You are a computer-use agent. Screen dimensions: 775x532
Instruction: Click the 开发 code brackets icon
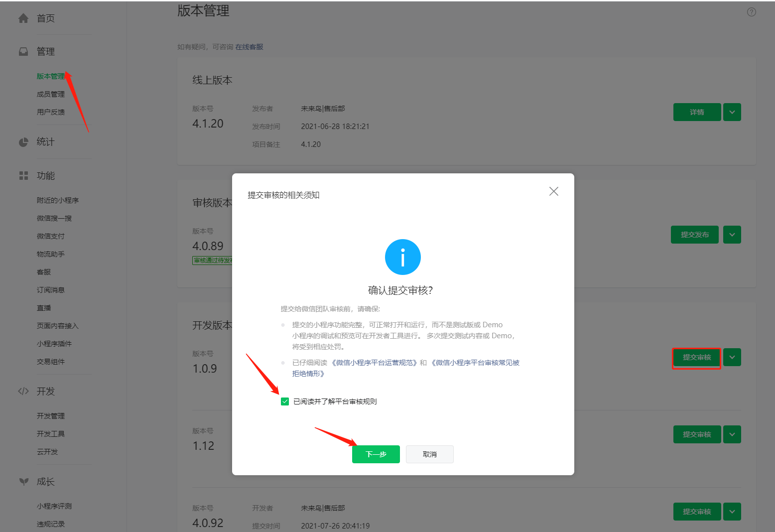(23, 392)
